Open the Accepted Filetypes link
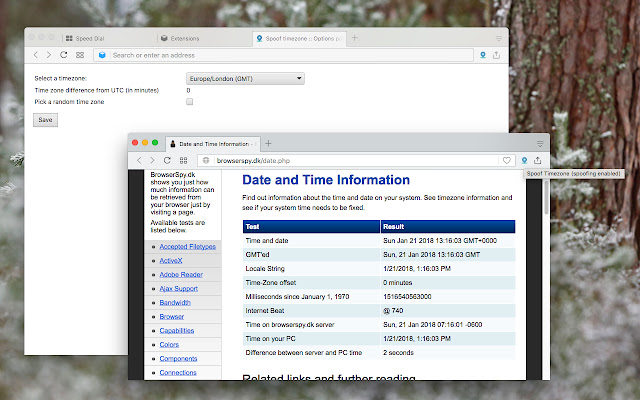This screenshot has height=400, width=640. pyautogui.click(x=187, y=246)
